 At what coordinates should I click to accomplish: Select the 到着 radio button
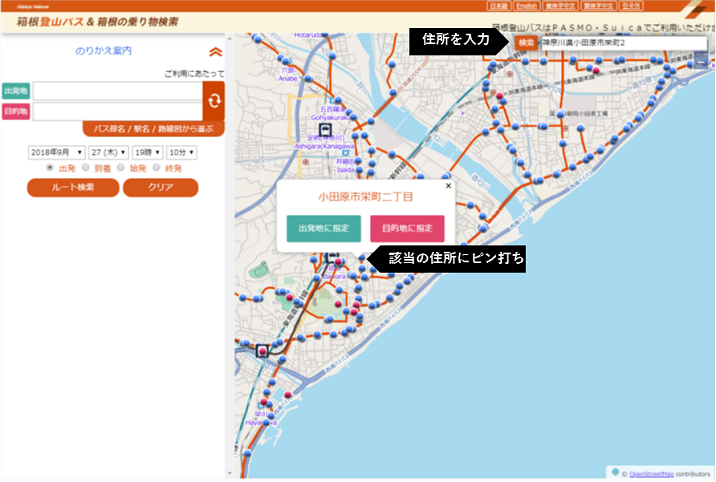86,168
